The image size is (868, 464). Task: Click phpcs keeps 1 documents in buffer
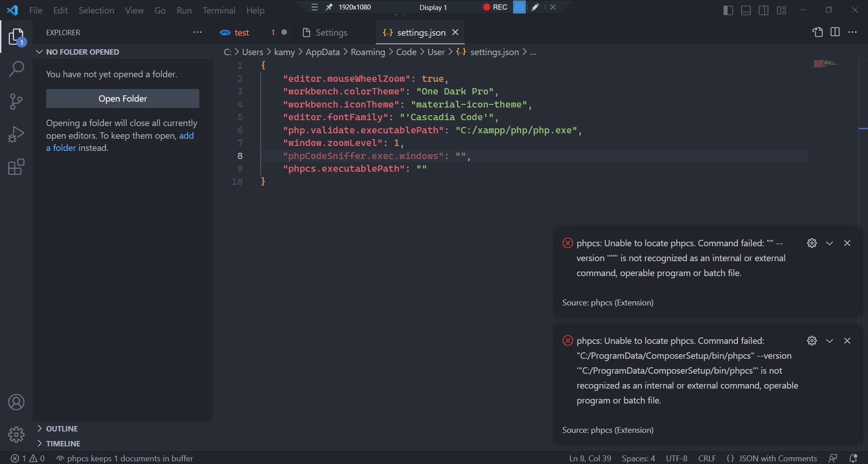(125, 458)
